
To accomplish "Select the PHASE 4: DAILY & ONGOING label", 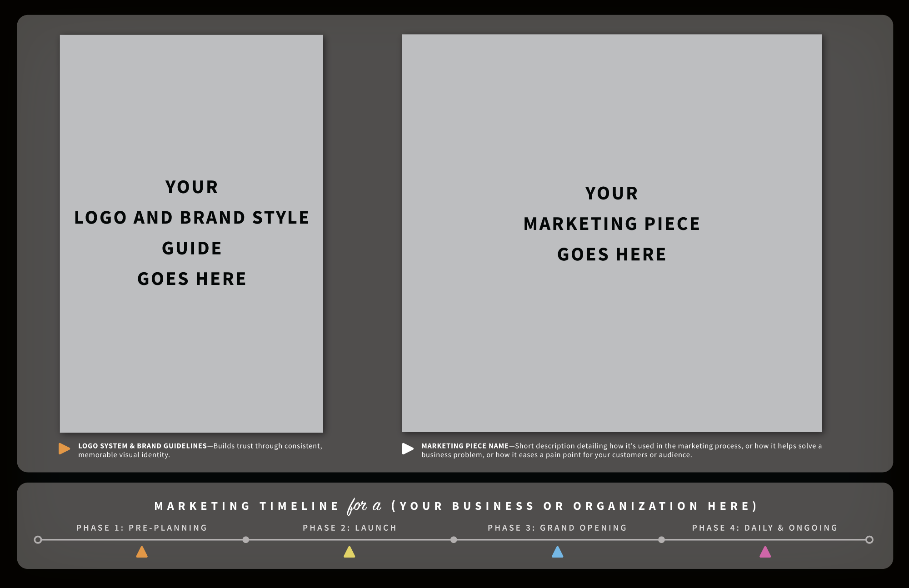I will 764,528.
